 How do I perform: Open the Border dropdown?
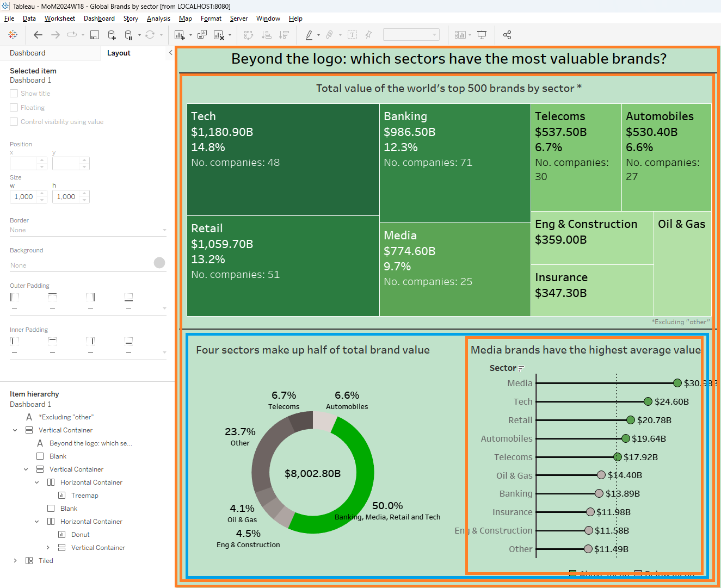pyautogui.click(x=88, y=230)
